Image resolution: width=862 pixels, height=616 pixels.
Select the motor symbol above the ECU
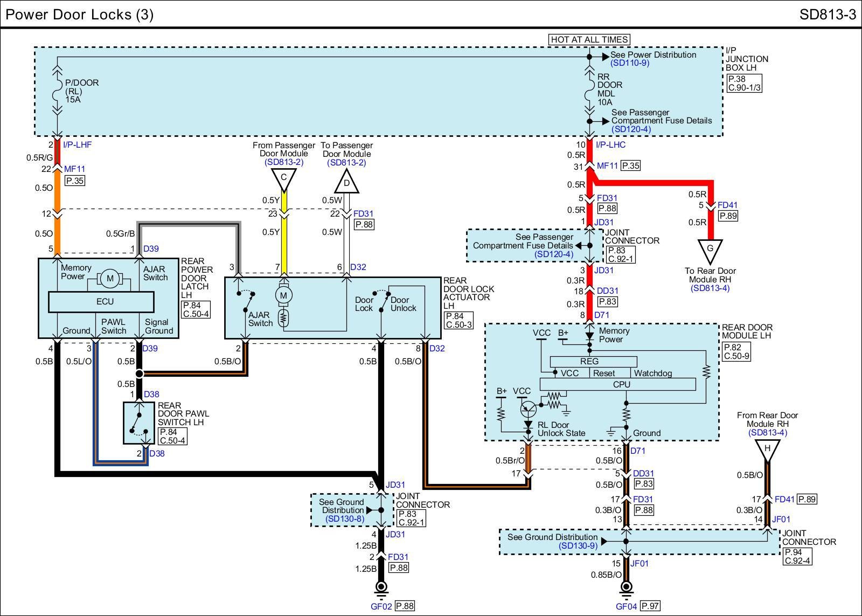[110, 279]
